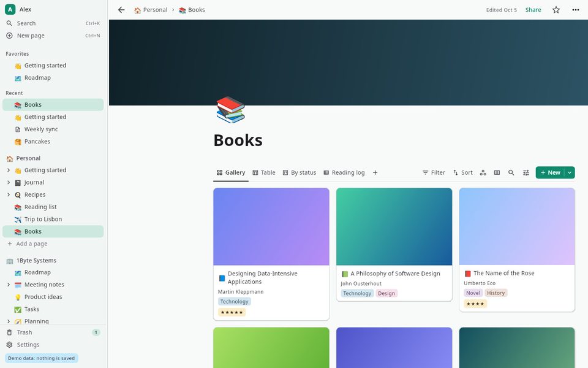Click the Designing Data-Intensive Applications title

(x=263, y=277)
